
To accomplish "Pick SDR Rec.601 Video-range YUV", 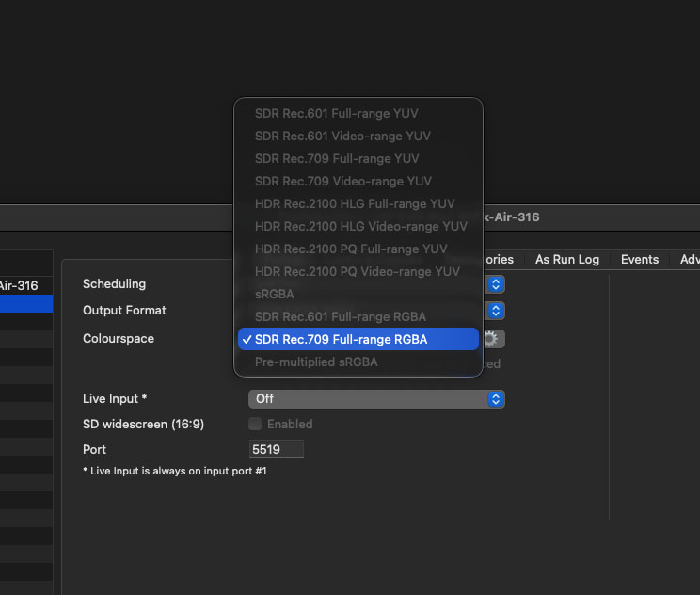I will tap(342, 136).
